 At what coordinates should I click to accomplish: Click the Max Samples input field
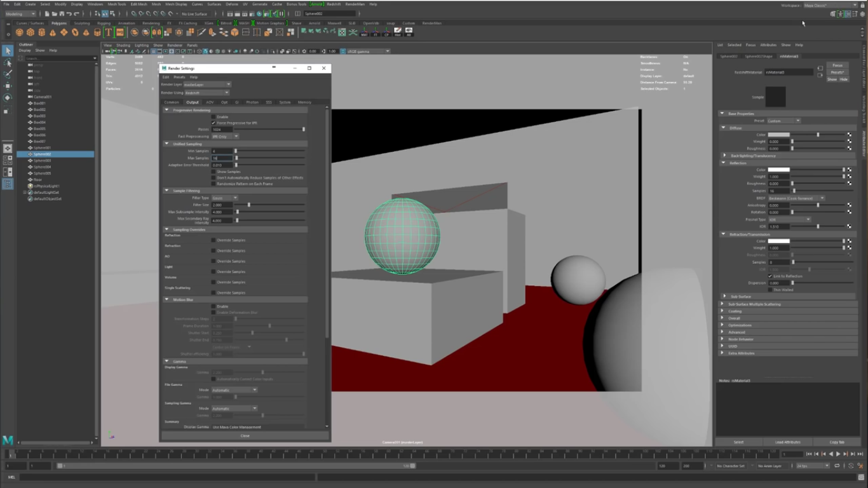pyautogui.click(x=222, y=158)
